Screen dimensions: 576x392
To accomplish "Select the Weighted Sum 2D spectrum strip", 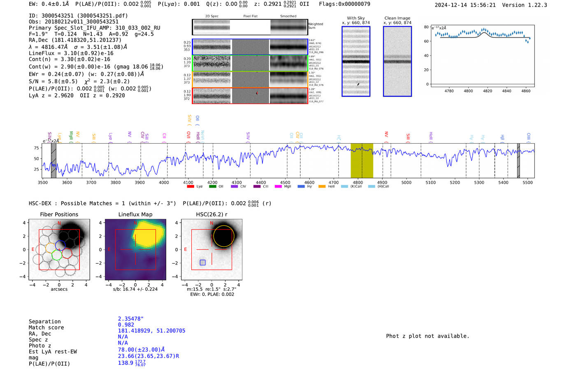I will [250, 28].
